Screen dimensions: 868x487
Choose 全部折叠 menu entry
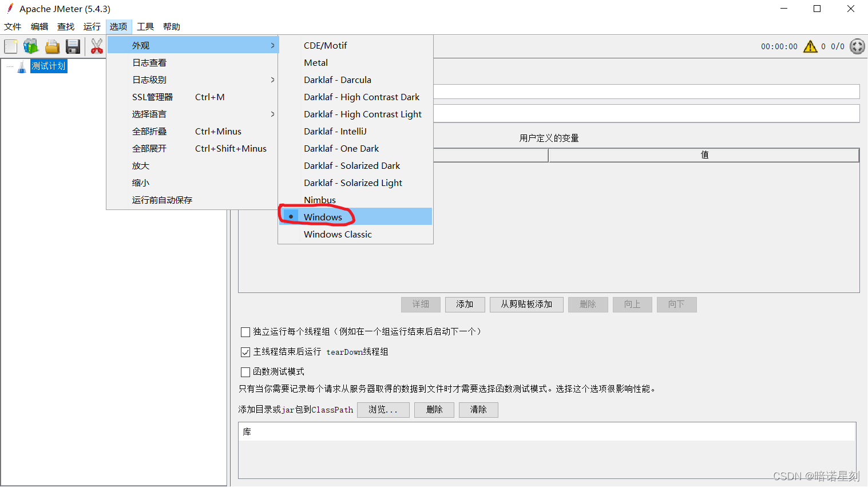193,131
